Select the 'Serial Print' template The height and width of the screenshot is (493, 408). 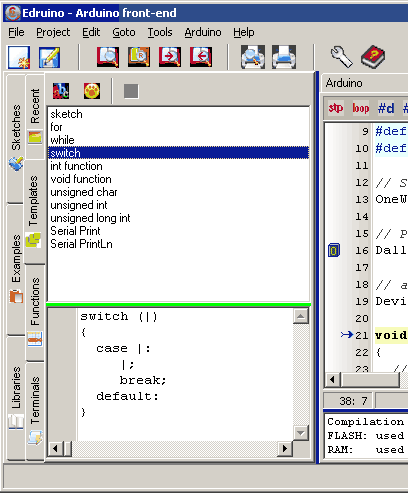tap(178, 231)
